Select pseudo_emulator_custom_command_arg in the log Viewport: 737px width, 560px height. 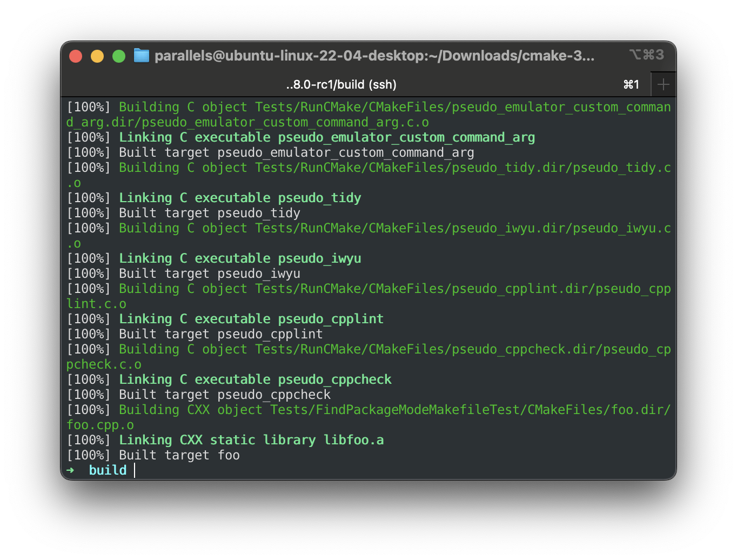406,137
